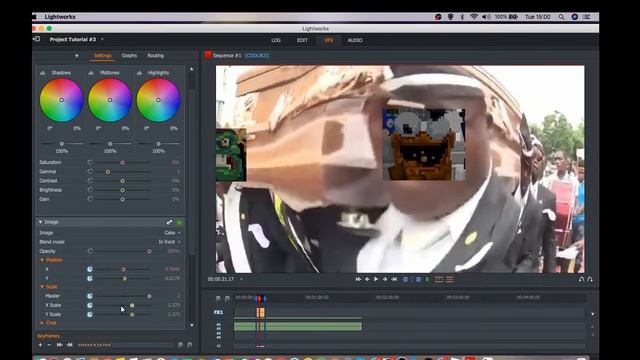Click the add keyframe plus icon

[x=40, y=345]
